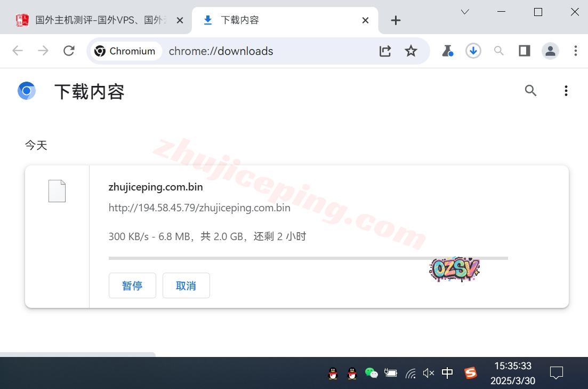Open the zhujiceping.com.bin download URL link
Image resolution: width=588 pixels, height=389 pixels.
point(199,208)
